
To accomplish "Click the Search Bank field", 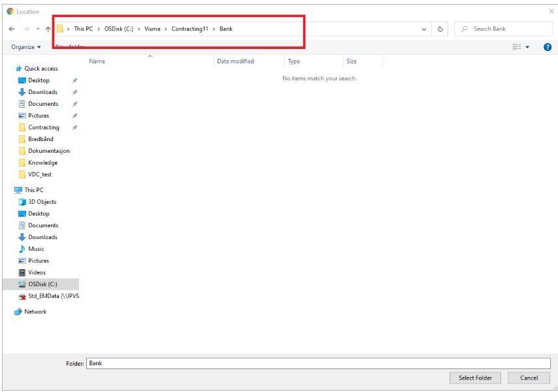I will [x=504, y=29].
